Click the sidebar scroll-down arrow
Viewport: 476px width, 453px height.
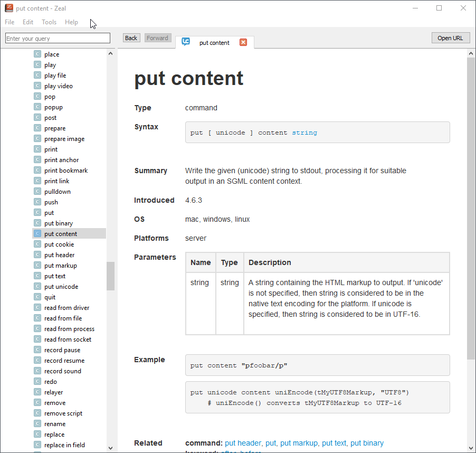[110, 448]
